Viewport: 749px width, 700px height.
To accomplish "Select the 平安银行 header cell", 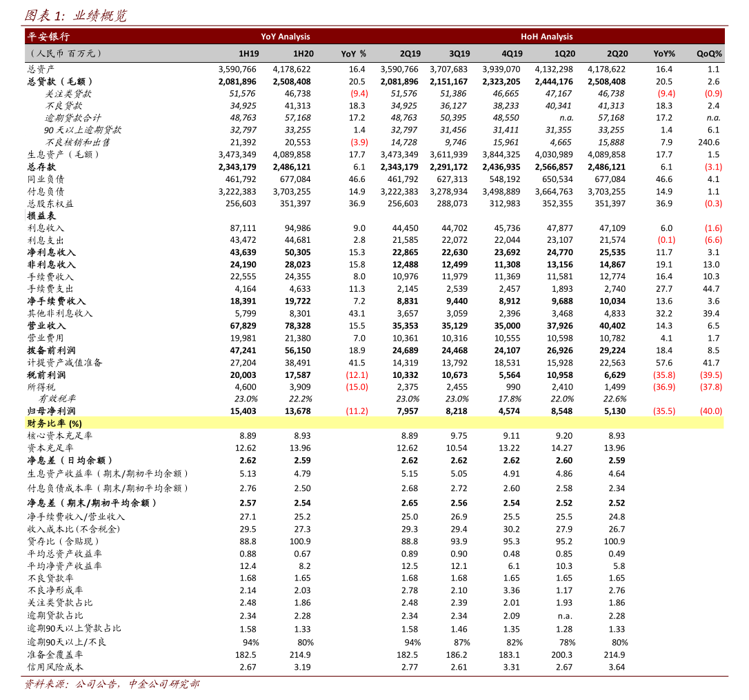I will tap(46, 37).
